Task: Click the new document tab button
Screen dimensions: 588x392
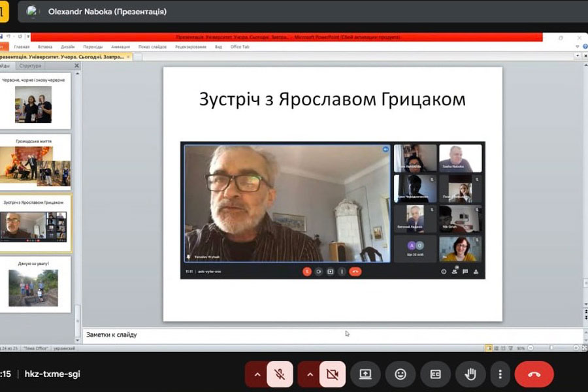Action: tap(138, 57)
